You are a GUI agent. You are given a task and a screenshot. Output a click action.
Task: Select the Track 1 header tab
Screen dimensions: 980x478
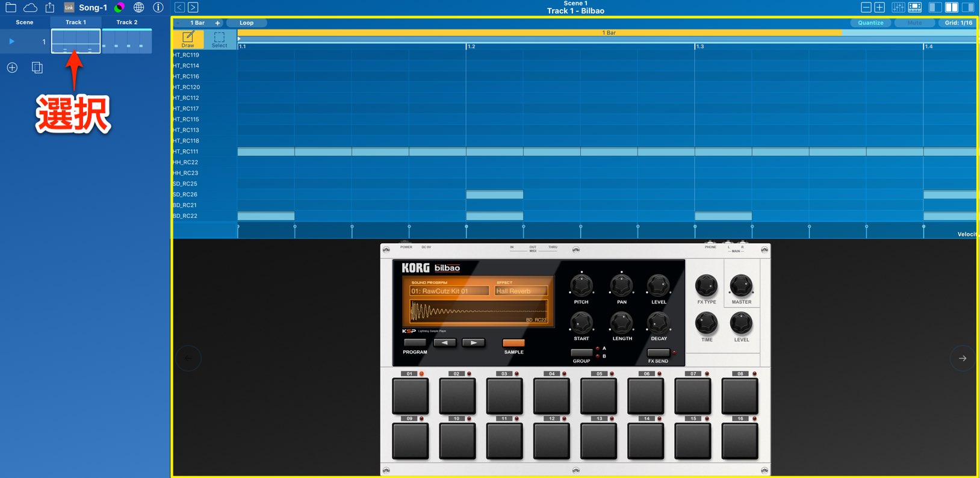[76, 22]
